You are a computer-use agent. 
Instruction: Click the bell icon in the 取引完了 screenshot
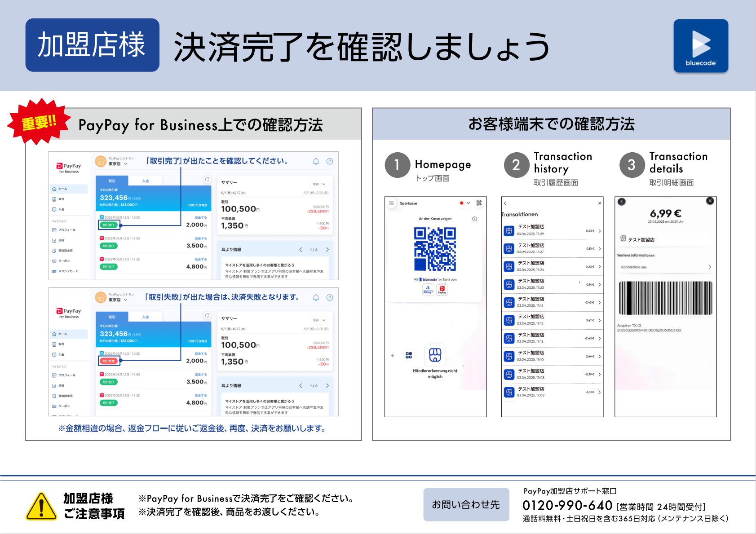pos(316,161)
